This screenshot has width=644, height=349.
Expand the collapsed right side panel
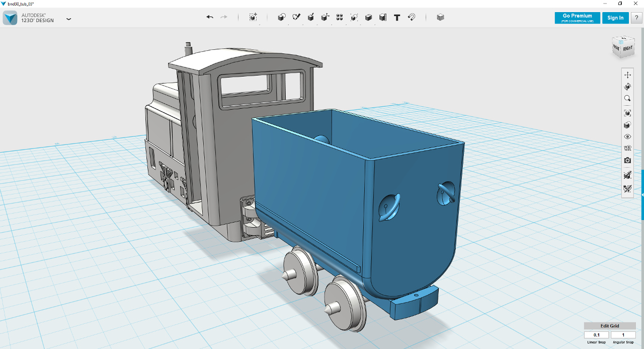[642, 194]
